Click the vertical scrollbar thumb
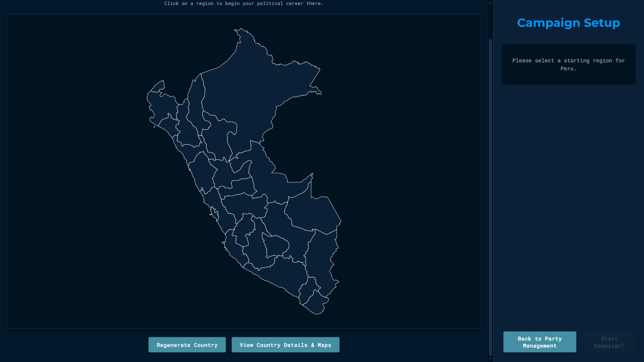Screen dimensions: 644x362 pos(490,197)
